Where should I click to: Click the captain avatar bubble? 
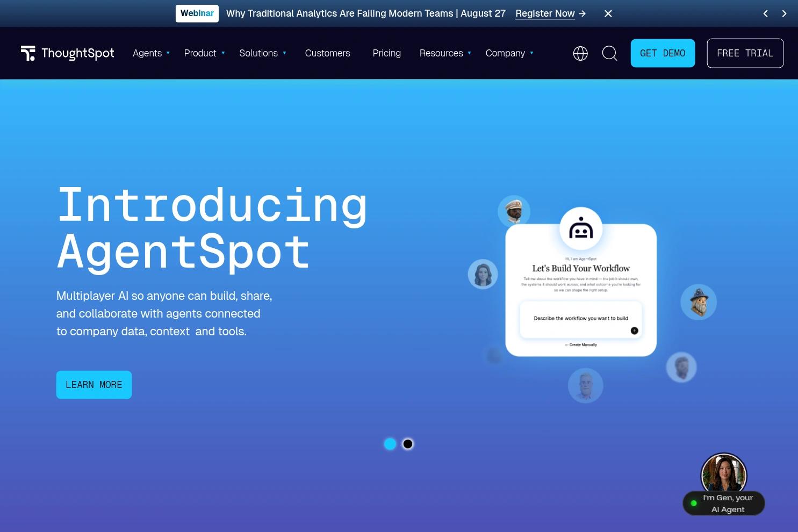tap(514, 211)
